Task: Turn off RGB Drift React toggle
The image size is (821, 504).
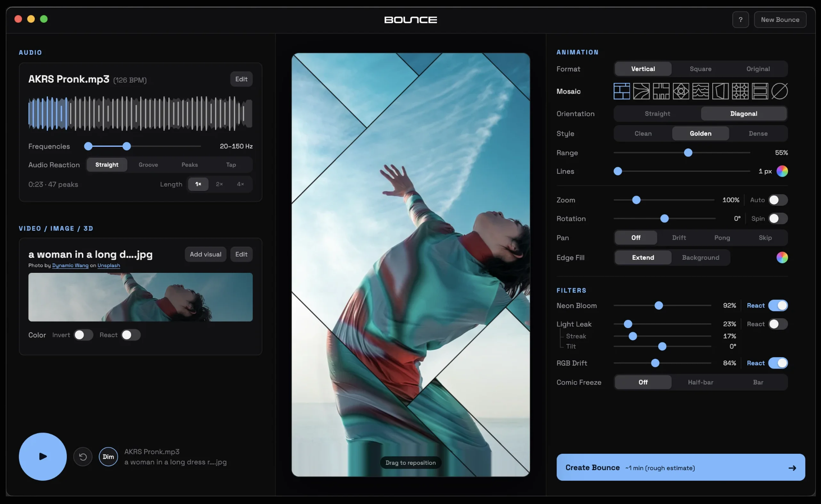Action: click(x=778, y=363)
